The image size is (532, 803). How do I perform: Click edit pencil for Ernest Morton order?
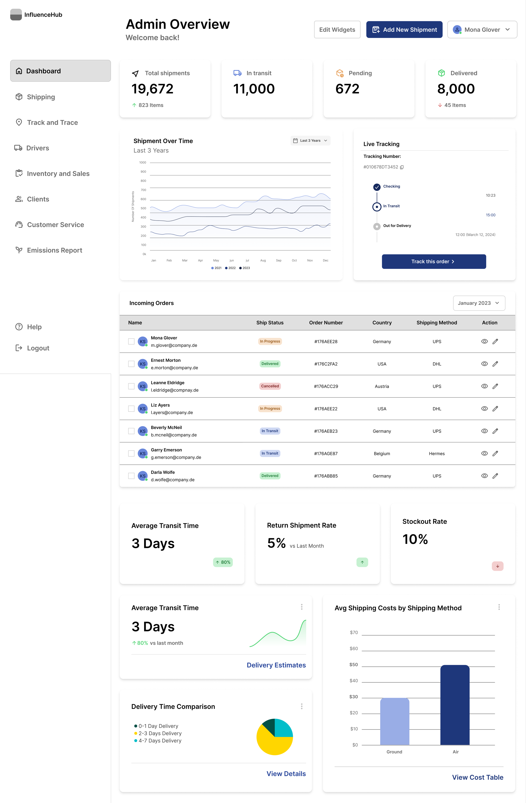click(495, 364)
